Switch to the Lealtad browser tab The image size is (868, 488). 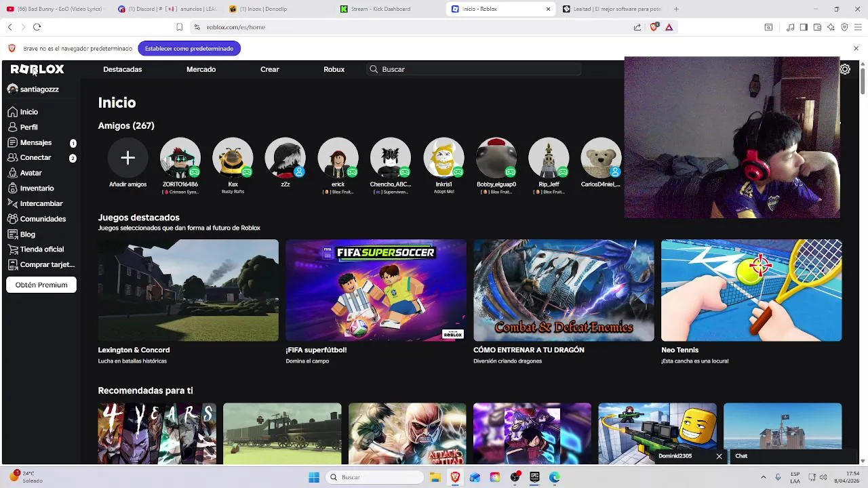tap(612, 9)
